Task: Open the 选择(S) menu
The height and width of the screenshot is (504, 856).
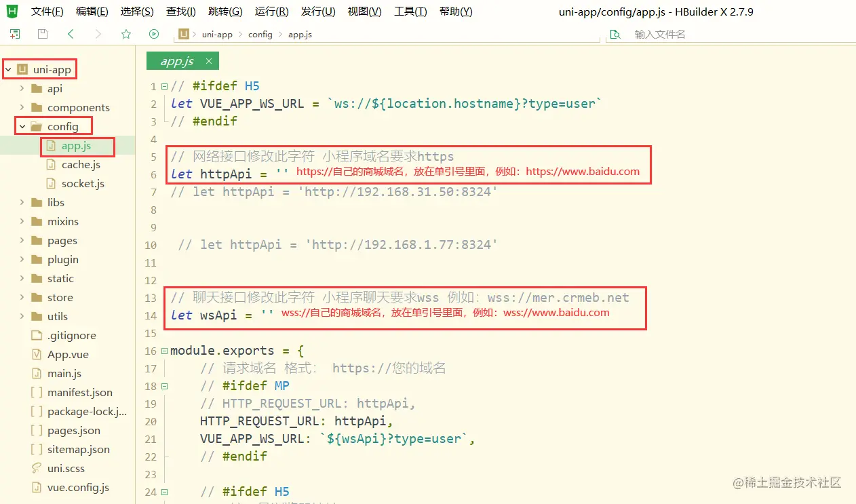Action: pyautogui.click(x=137, y=12)
